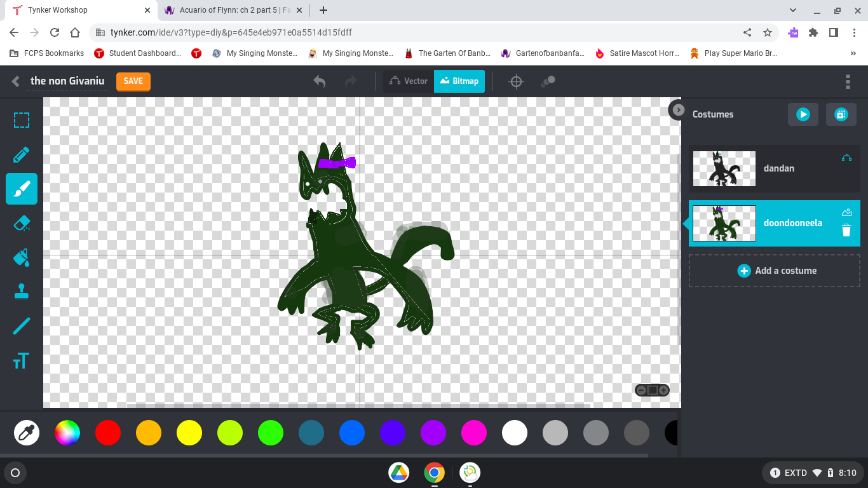Viewport: 868px width, 488px height.
Task: Choose the yellow color swatch
Action: click(189, 433)
